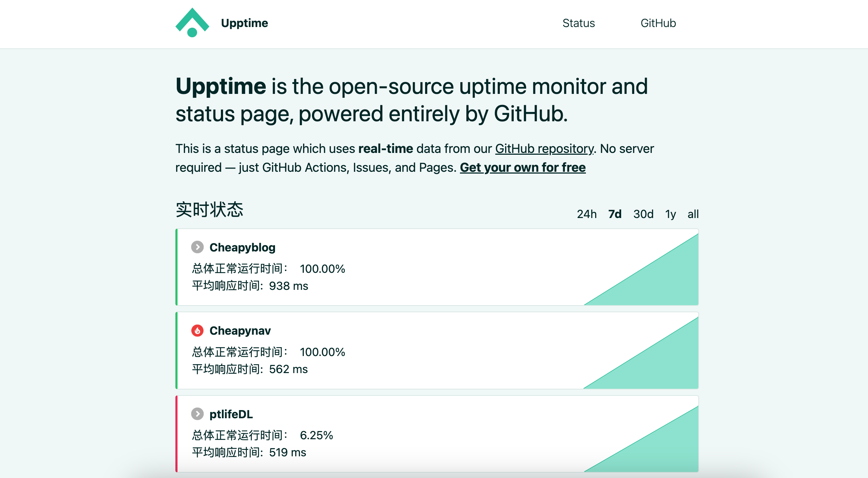Viewport: 868px width, 478px height.
Task: Open the Status navigation item
Action: [578, 23]
